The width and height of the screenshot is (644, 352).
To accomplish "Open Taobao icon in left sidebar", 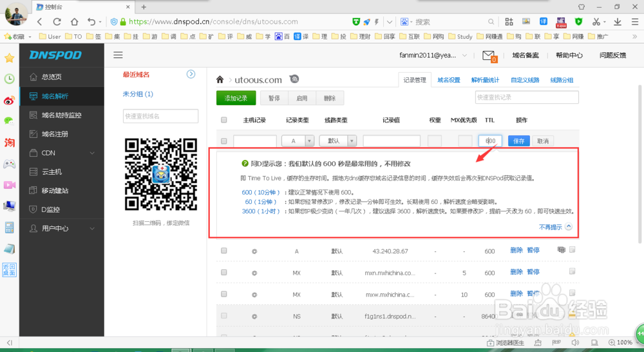I will (9, 142).
